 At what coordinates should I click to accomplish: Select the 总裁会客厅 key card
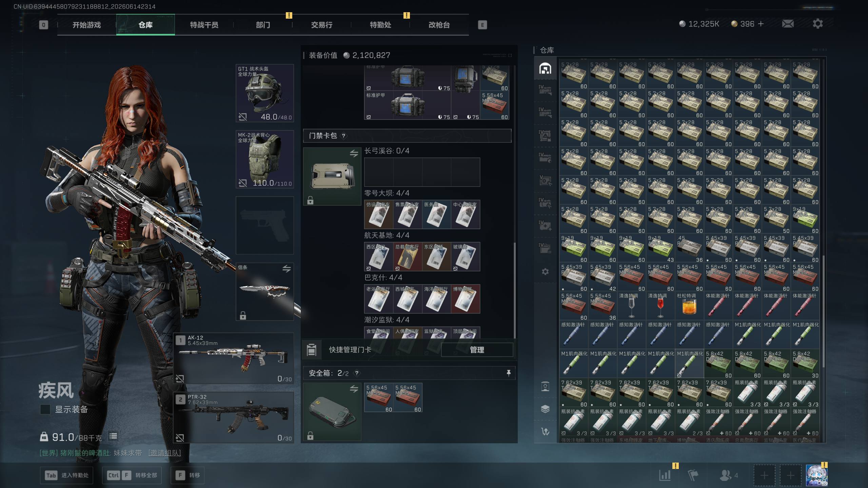point(408,257)
